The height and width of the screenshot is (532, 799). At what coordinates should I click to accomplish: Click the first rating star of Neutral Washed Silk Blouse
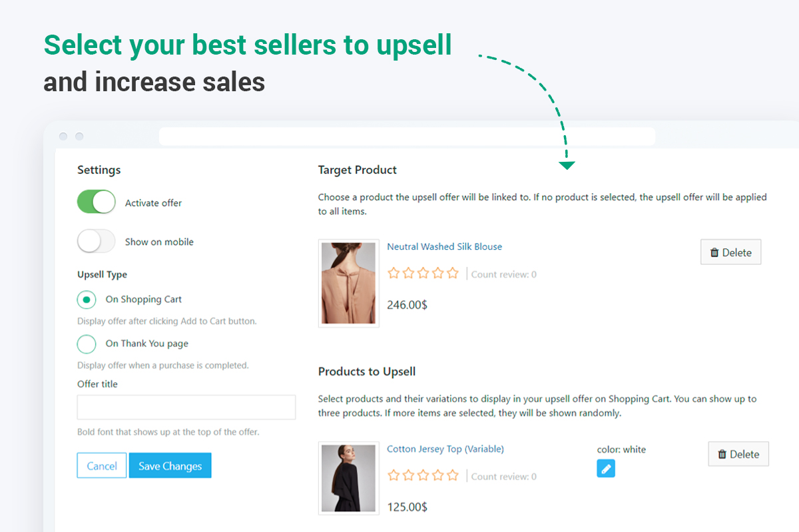[394, 273]
